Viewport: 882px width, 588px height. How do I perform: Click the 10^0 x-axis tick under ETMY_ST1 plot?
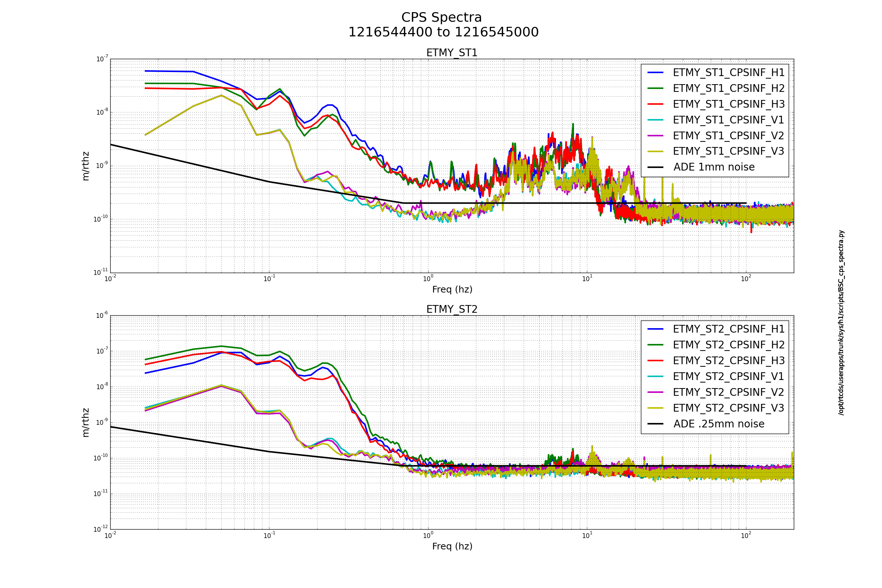point(428,278)
